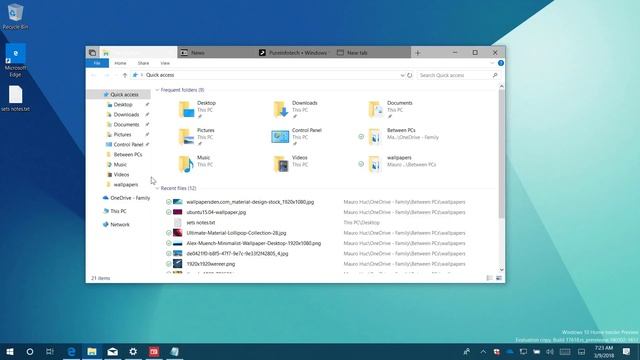This screenshot has height=360, width=640.
Task: Select Network in sidebar
Action: [x=119, y=224]
